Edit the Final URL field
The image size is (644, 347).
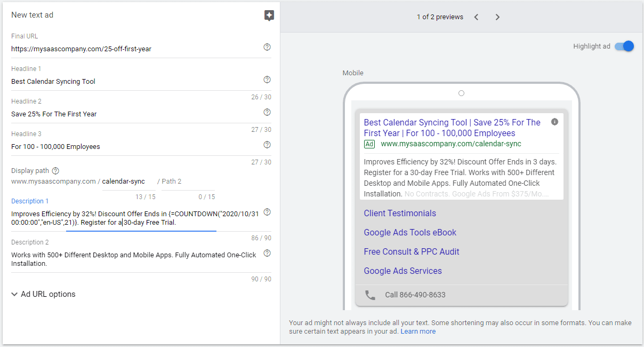click(x=136, y=49)
